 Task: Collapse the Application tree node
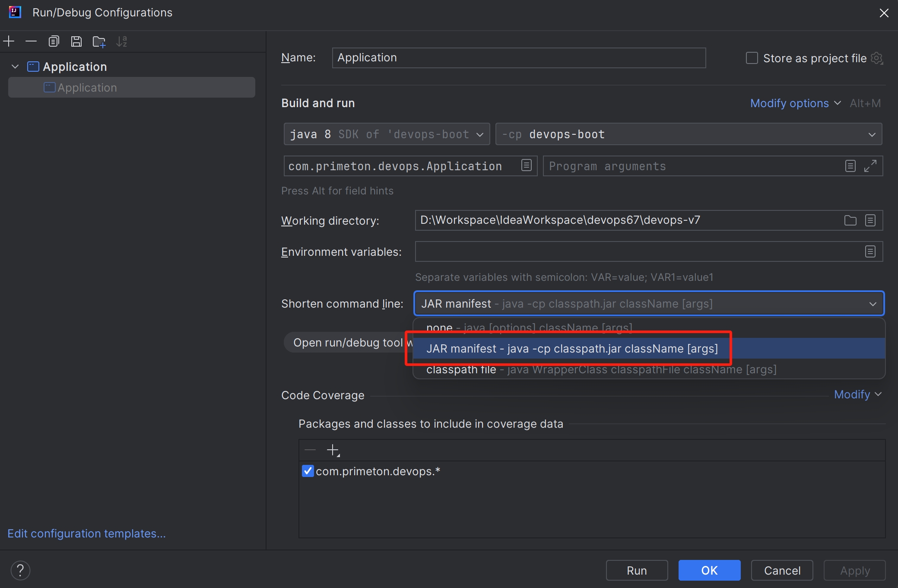click(x=15, y=67)
